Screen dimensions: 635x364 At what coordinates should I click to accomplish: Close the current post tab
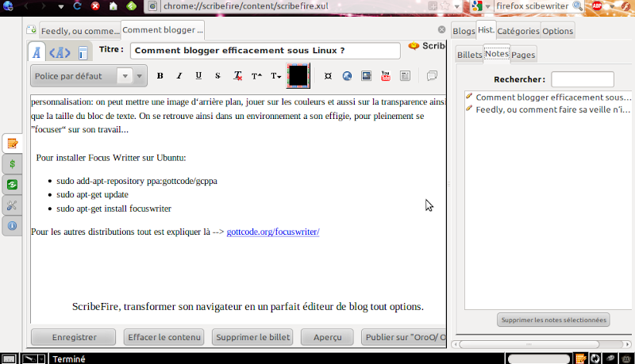tap(442, 29)
